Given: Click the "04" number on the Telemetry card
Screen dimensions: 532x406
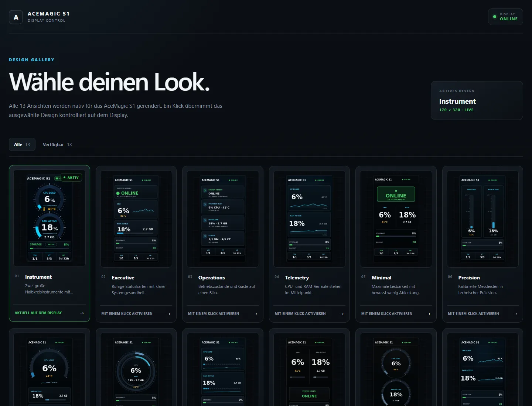Looking at the screenshot, I should tap(277, 277).
